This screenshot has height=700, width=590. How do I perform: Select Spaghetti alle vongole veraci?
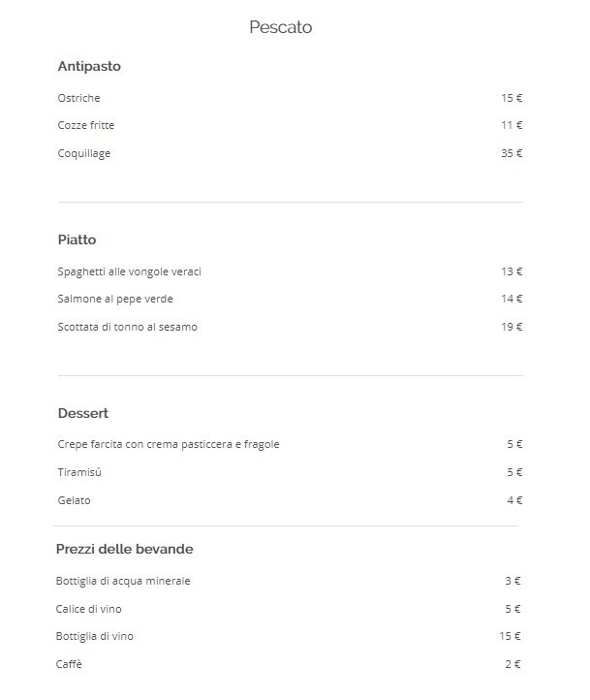129,271
